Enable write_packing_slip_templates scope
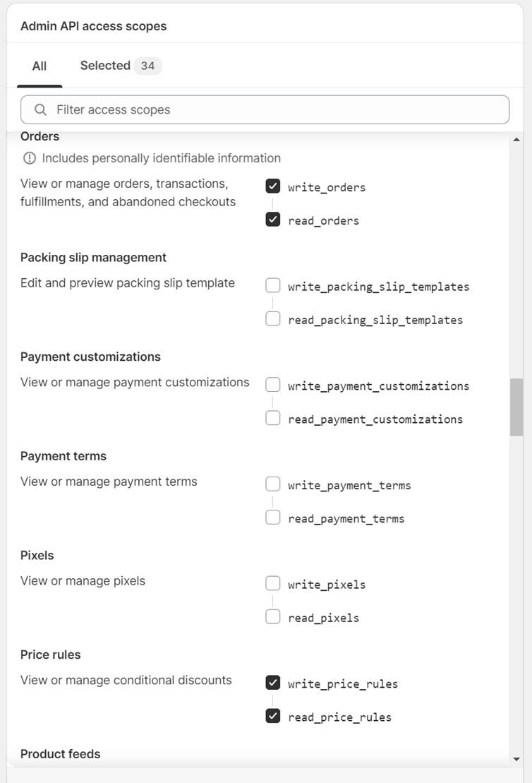This screenshot has height=783, width=532. pyautogui.click(x=273, y=286)
